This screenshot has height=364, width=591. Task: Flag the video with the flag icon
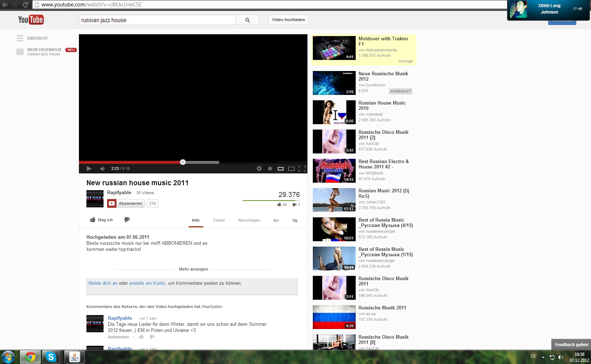(295, 220)
